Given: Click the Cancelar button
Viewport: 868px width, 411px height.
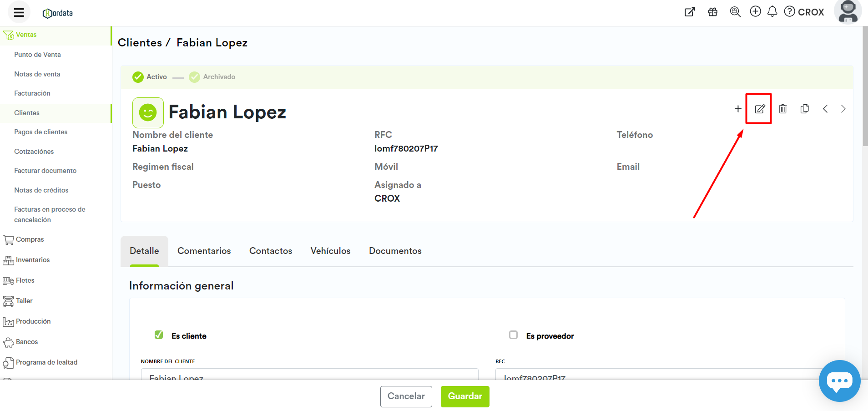Looking at the screenshot, I should tap(406, 396).
